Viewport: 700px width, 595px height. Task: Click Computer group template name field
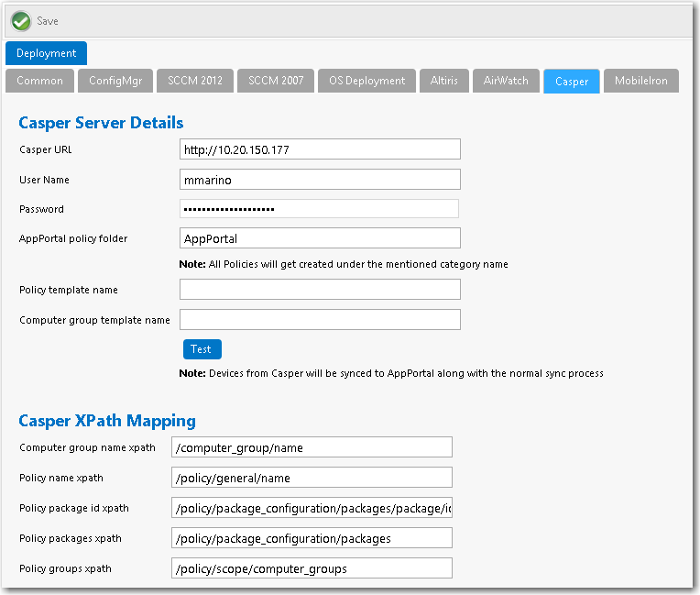pos(320,320)
